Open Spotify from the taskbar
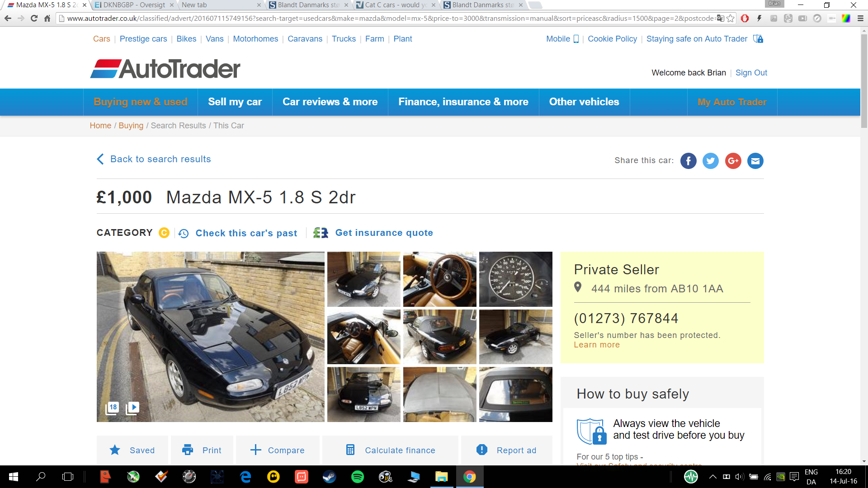Screen dimensions: 868x488 coord(357,477)
